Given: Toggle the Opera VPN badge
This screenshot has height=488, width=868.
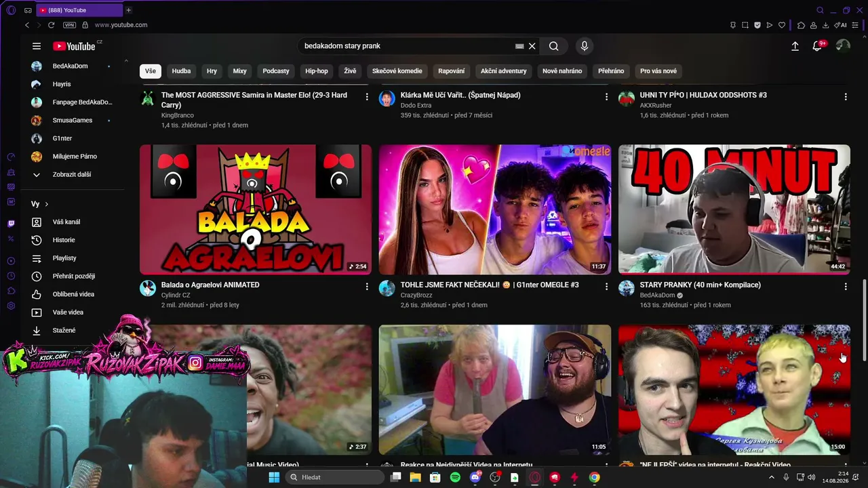Looking at the screenshot, I should click(x=69, y=25).
